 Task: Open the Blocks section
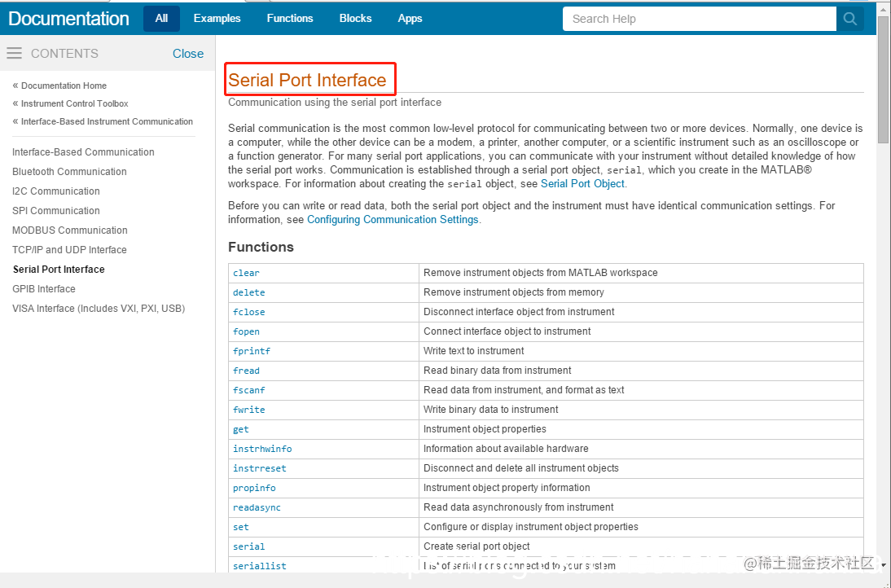[x=355, y=18]
